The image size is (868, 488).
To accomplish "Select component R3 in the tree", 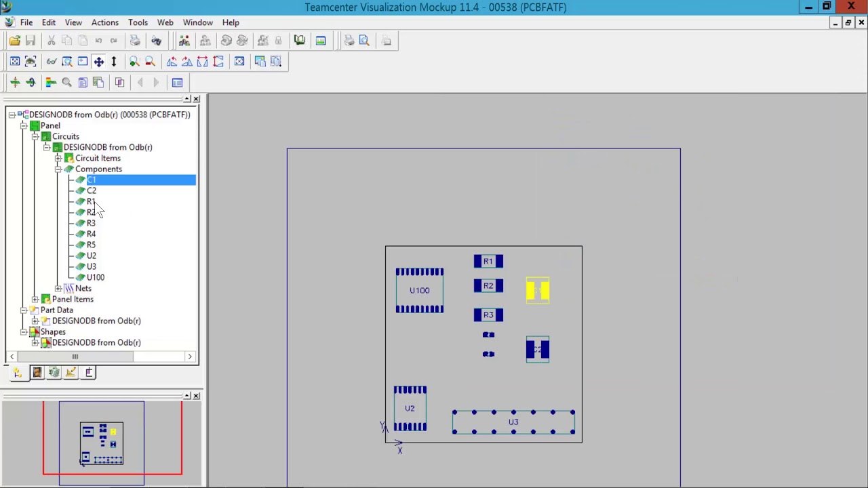I will 91,223.
